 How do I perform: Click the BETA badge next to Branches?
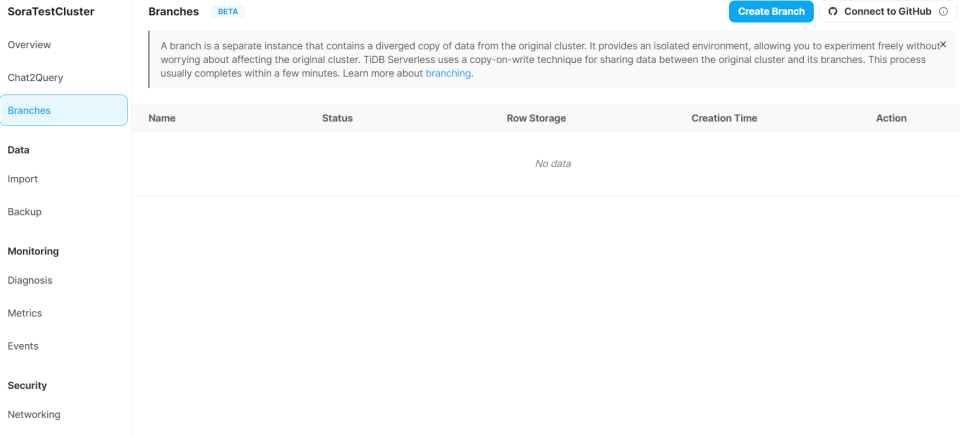click(x=228, y=12)
